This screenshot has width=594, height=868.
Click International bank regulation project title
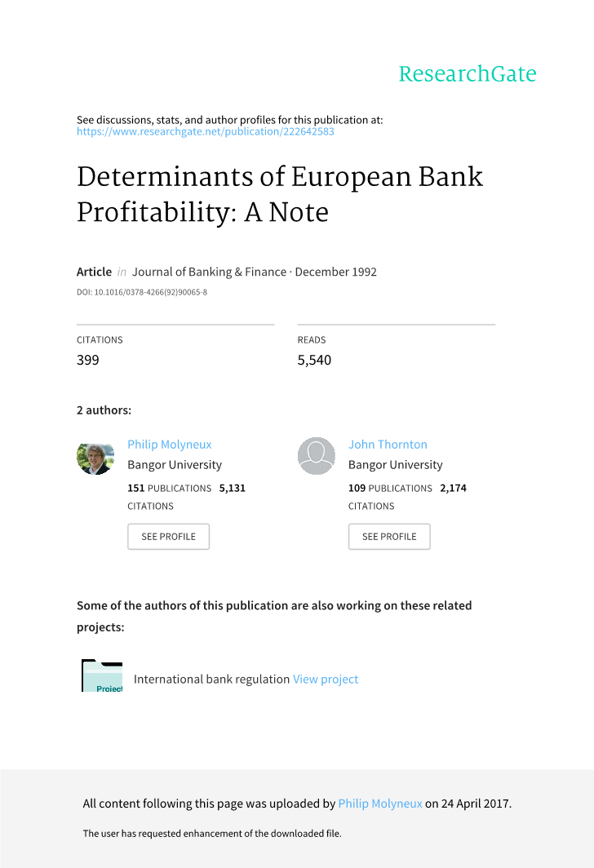211,679
